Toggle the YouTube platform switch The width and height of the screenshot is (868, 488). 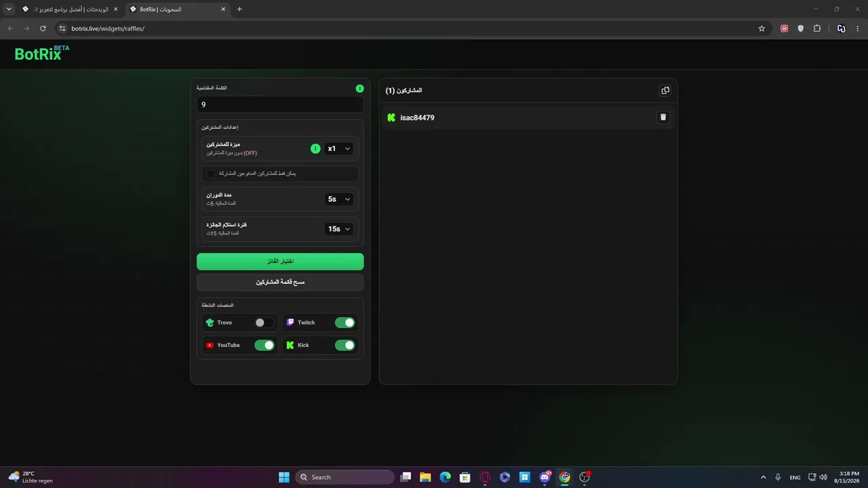(264, 345)
